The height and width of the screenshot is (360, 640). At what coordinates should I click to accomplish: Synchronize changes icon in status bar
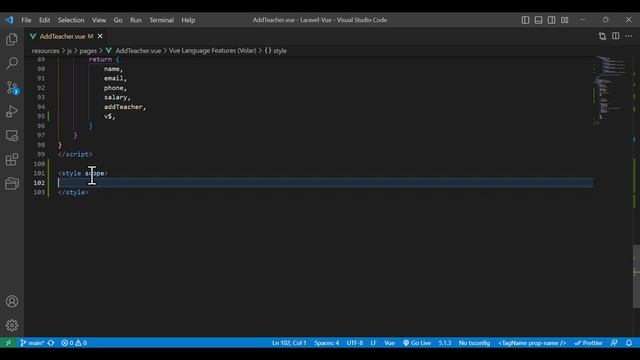51,343
